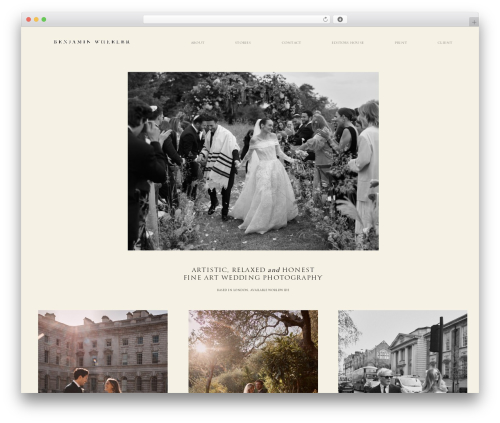The width and height of the screenshot is (500, 423).
Task: Click the green fullscreen window dot
Action: tap(44, 19)
